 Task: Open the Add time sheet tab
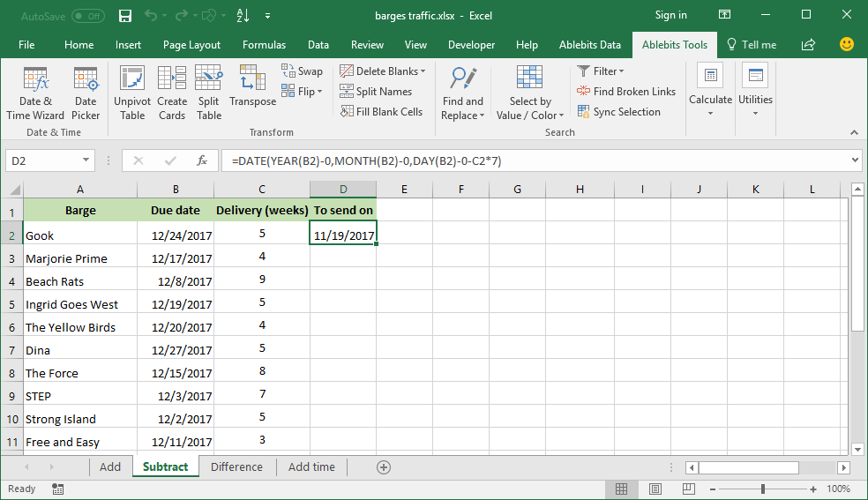click(311, 466)
